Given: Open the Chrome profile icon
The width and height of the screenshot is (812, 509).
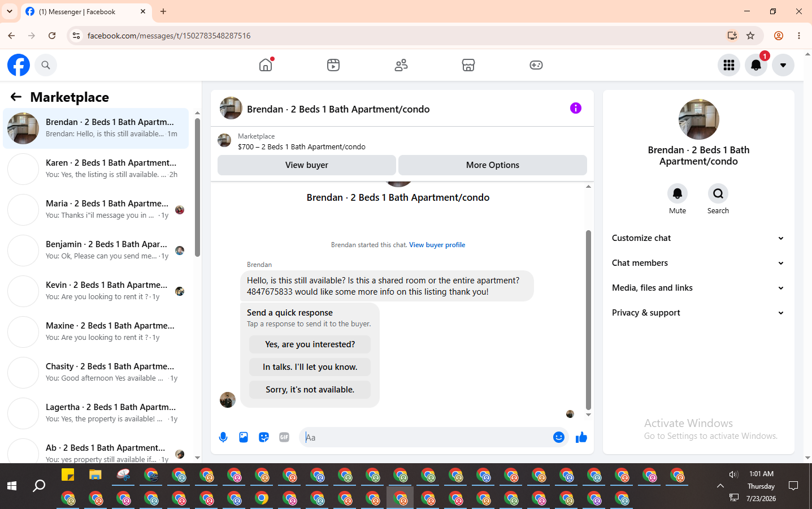Looking at the screenshot, I should 779,36.
